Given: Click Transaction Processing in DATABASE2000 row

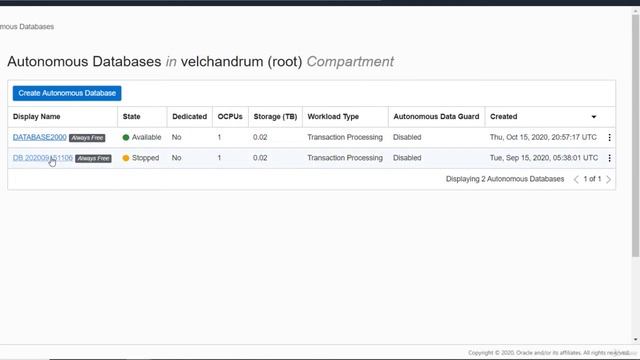Looking at the screenshot, I should [345, 137].
